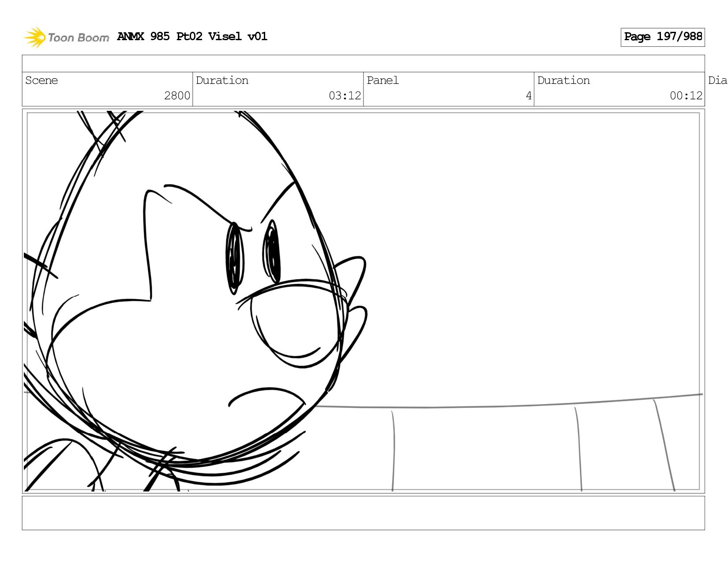Click the 'Duration' label beside Scene
This screenshot has height=563, width=728.
click(222, 80)
